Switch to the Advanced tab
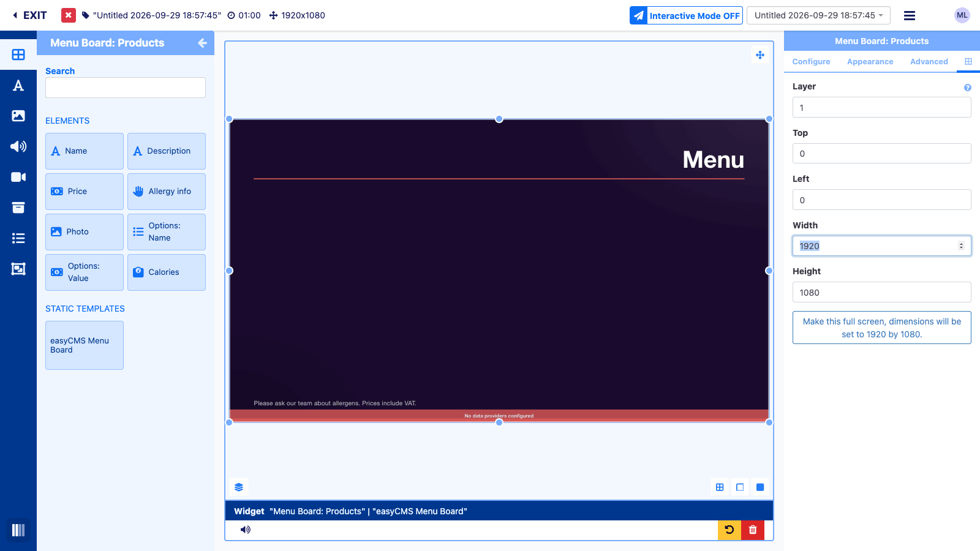The width and height of the screenshot is (980, 551). [929, 62]
